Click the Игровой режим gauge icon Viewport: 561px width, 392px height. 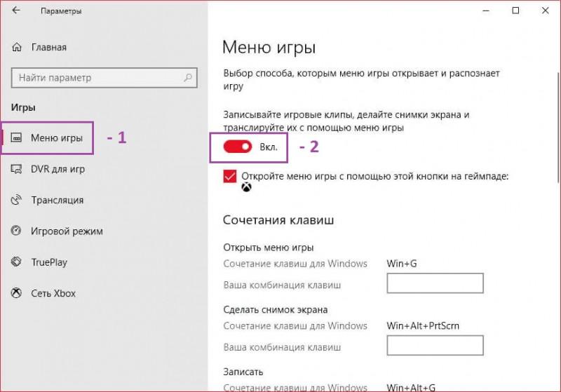click(x=16, y=231)
